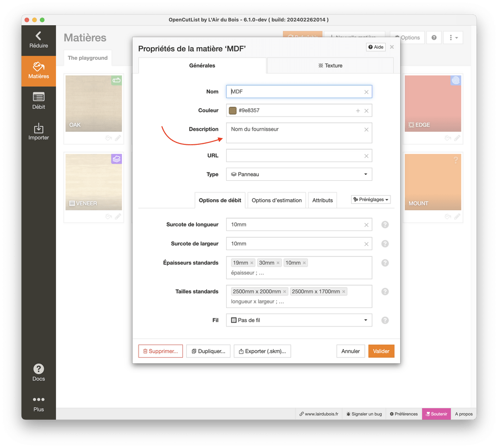Remove the 30mm thickness tag

click(x=278, y=263)
